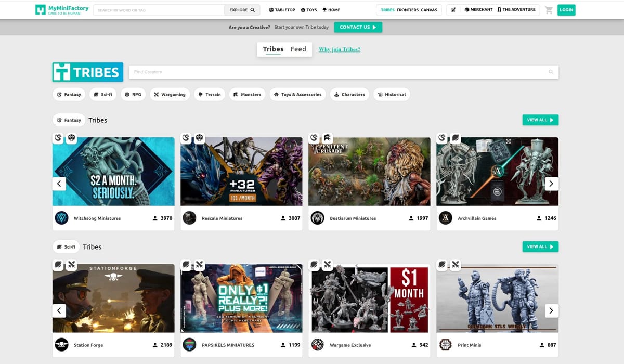Open the shopping cart
The height and width of the screenshot is (364, 624).
pyautogui.click(x=549, y=10)
